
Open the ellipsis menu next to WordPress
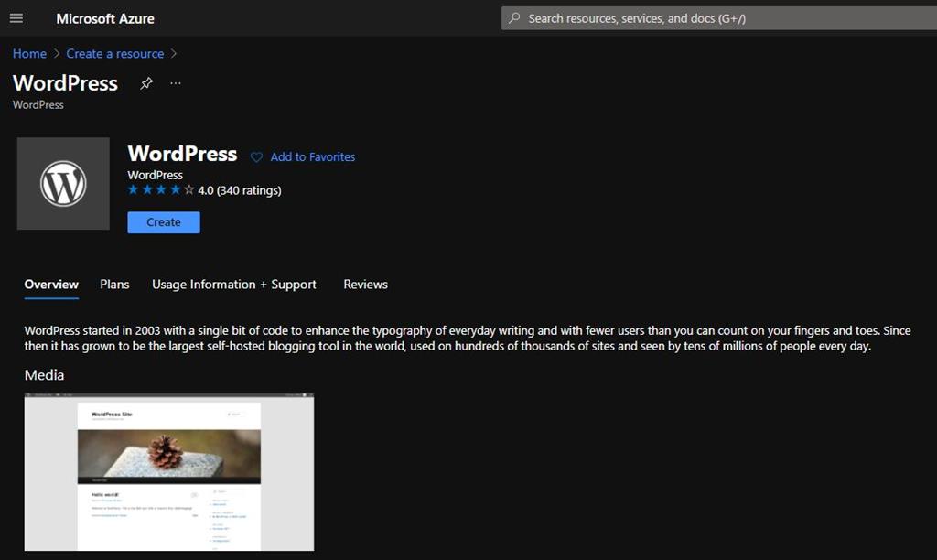[x=176, y=83]
